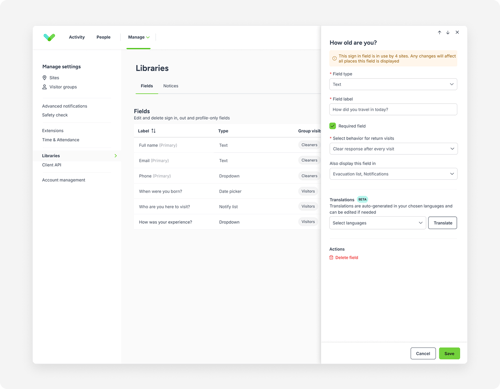Open the Select languages dropdown
The image size is (500, 389).
click(x=377, y=223)
